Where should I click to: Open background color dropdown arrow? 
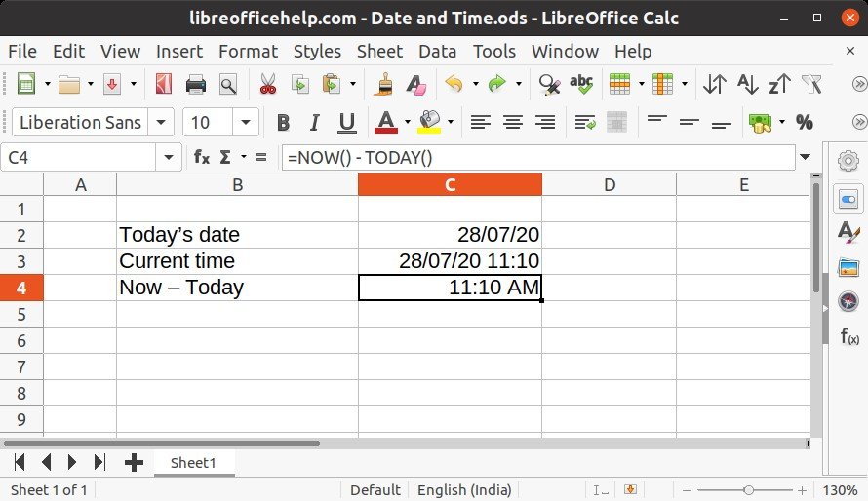(451, 122)
